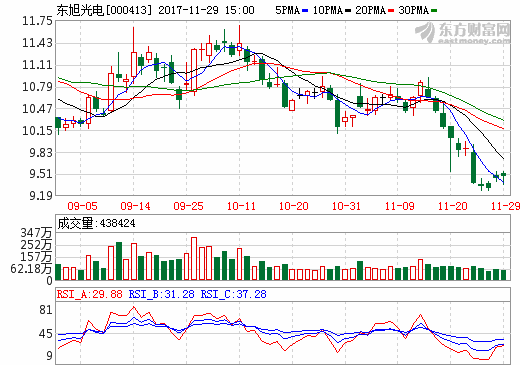Click the 11-20 date label
The height and width of the screenshot is (365, 520).
452,206
